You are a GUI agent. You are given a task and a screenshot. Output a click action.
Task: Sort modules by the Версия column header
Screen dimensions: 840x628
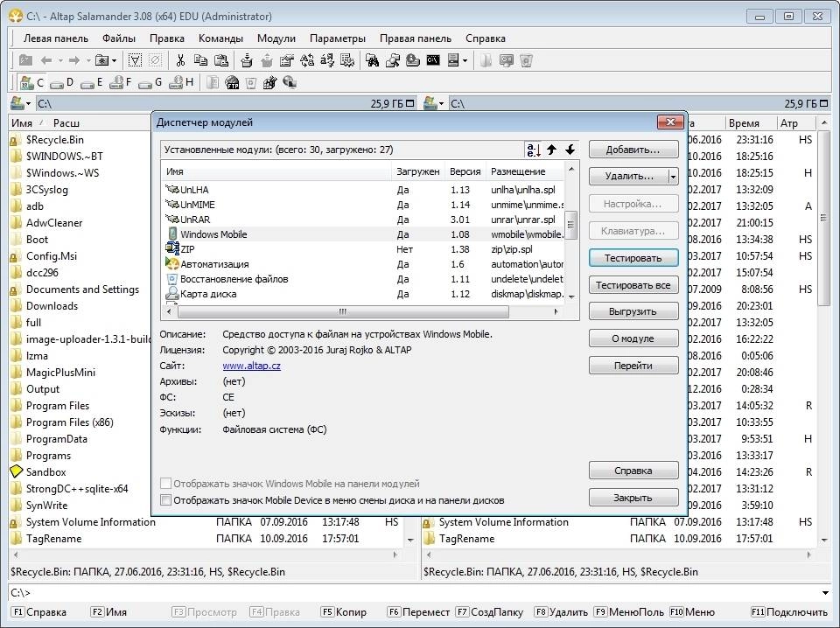click(465, 171)
